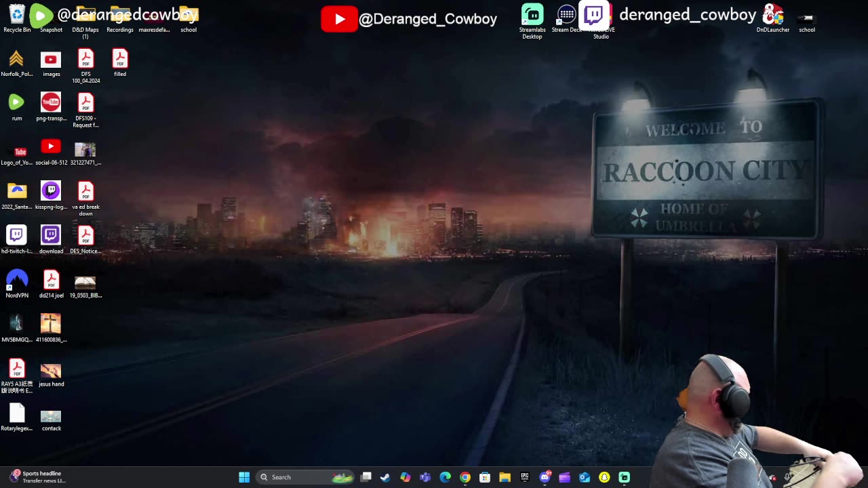Open Epic Games Launcher from taskbar
This screenshot has height=488, width=868.
click(525, 477)
